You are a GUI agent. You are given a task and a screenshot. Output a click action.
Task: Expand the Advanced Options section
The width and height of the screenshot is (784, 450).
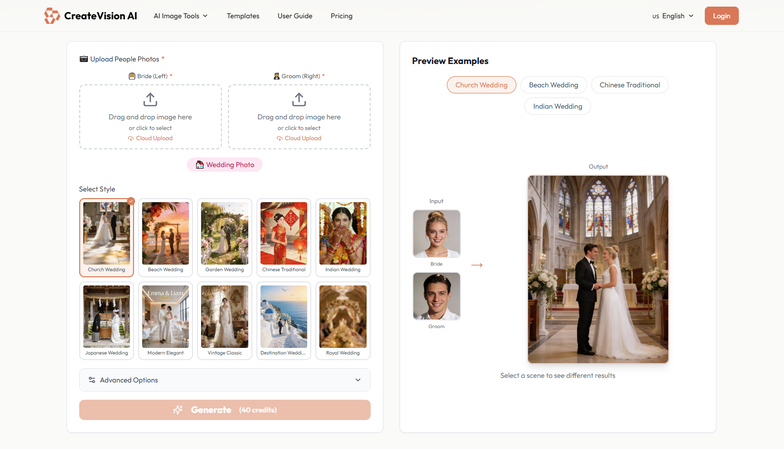click(x=225, y=380)
